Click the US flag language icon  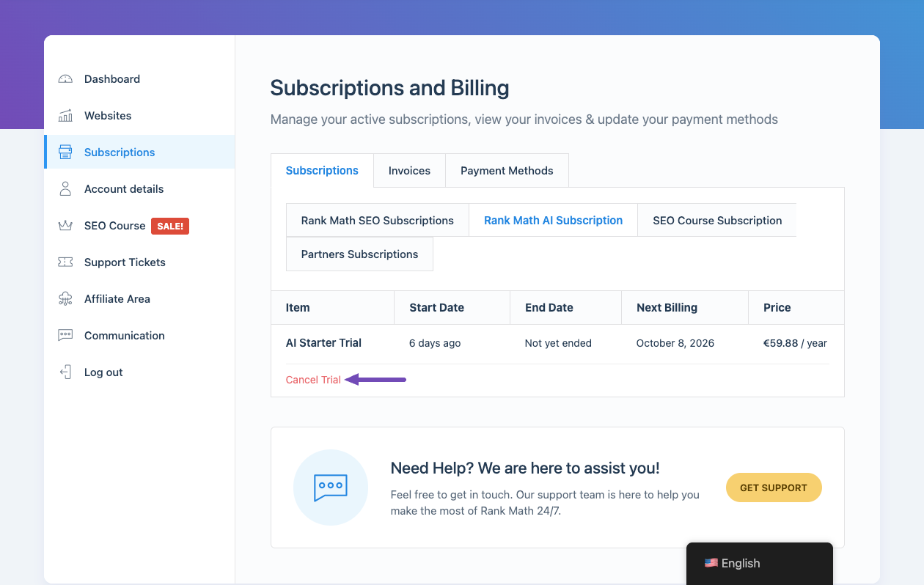tap(711, 563)
